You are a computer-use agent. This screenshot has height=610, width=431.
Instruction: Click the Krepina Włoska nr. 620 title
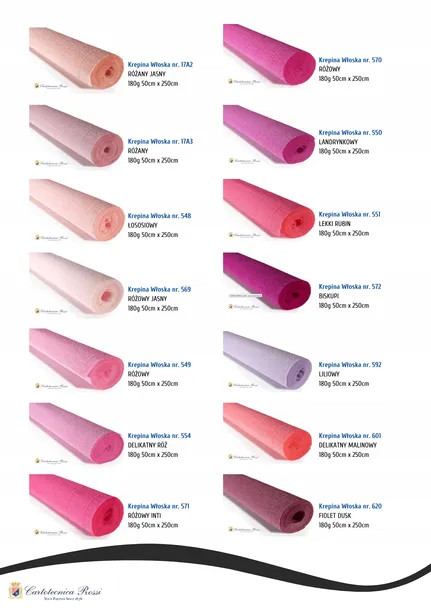[350, 507]
